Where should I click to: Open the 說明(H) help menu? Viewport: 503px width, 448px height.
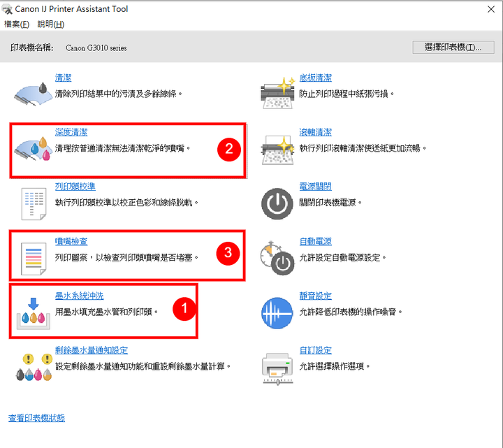coord(51,24)
